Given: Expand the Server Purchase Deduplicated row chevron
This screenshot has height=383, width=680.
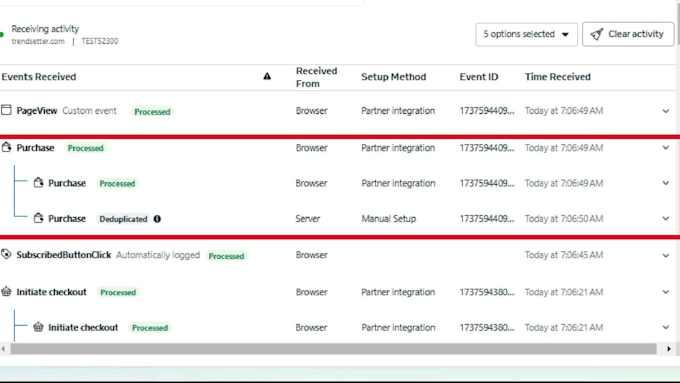Looking at the screenshot, I should (x=666, y=219).
